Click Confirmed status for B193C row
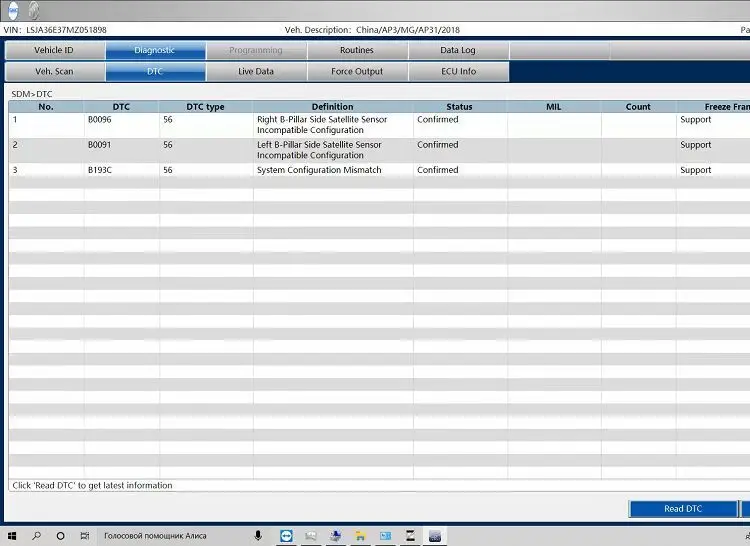 [x=438, y=170]
